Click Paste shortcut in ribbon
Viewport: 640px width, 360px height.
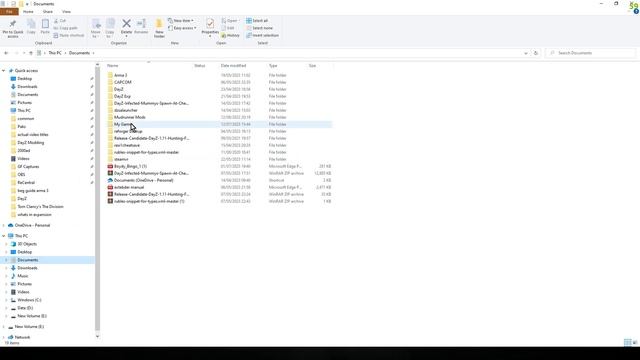[x=69, y=36]
